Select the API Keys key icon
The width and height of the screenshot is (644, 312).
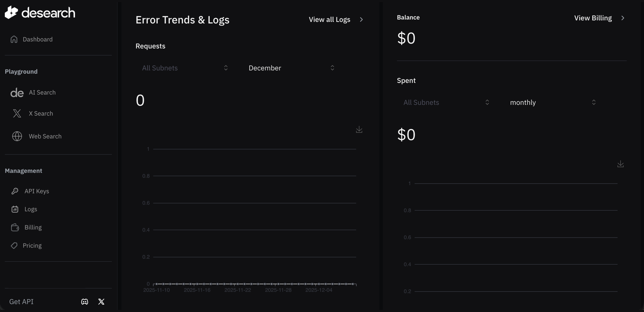[x=15, y=191]
